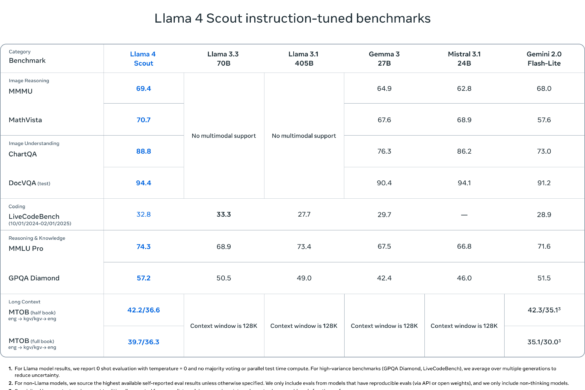
Task: Click footnote 2 about non-Llama models
Action: point(288,383)
